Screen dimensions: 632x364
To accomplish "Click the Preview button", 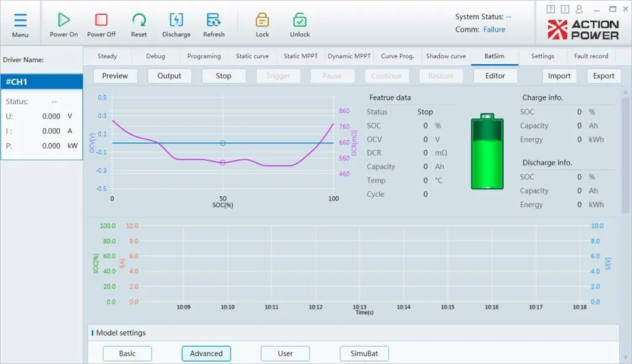I will [115, 76].
